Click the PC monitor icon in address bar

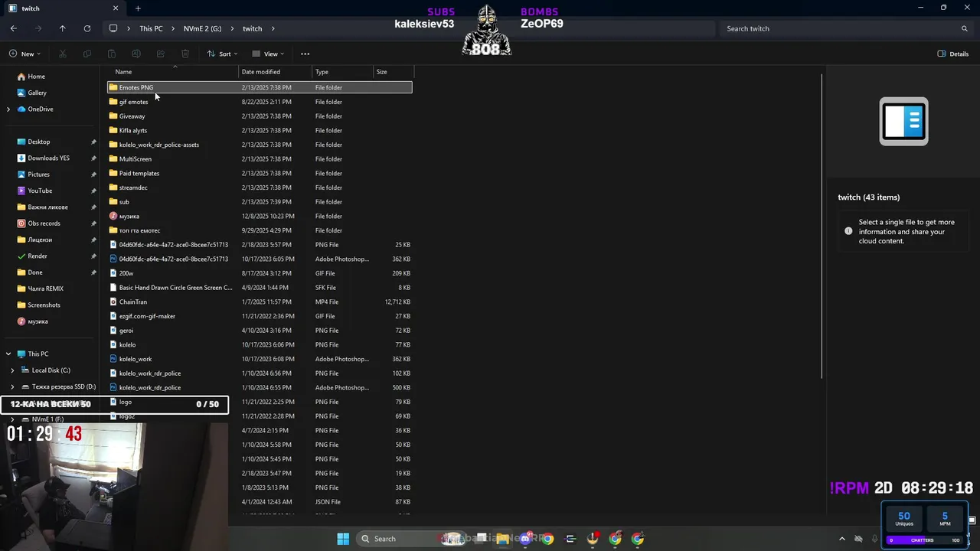(113, 28)
